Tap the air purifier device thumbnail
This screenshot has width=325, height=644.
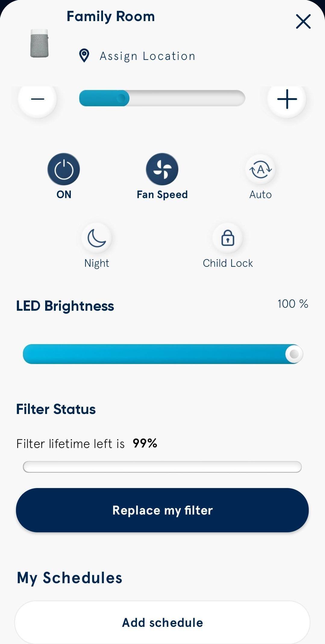click(39, 43)
